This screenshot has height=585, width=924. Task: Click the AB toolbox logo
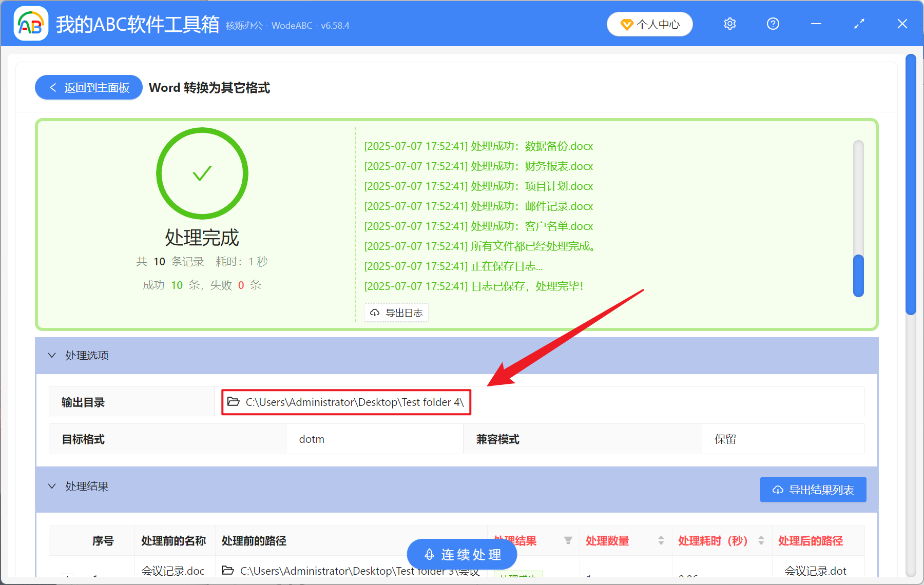31,24
